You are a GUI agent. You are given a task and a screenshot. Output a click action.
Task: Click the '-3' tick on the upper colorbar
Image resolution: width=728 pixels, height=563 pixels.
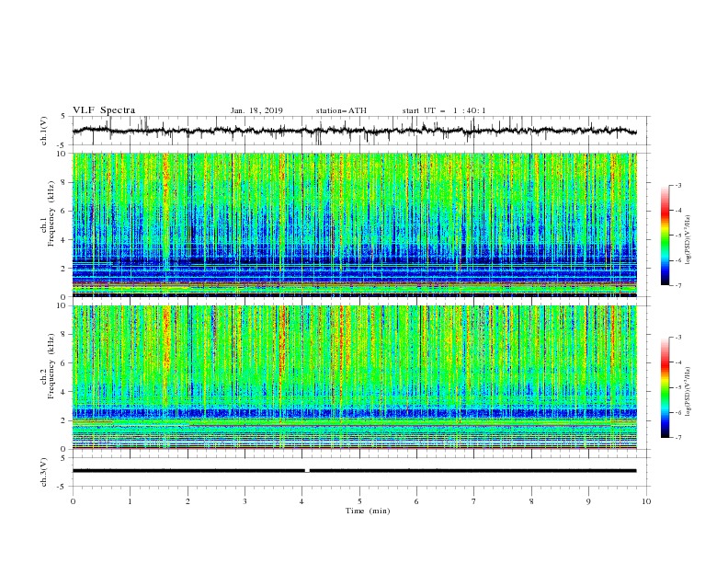click(x=677, y=185)
